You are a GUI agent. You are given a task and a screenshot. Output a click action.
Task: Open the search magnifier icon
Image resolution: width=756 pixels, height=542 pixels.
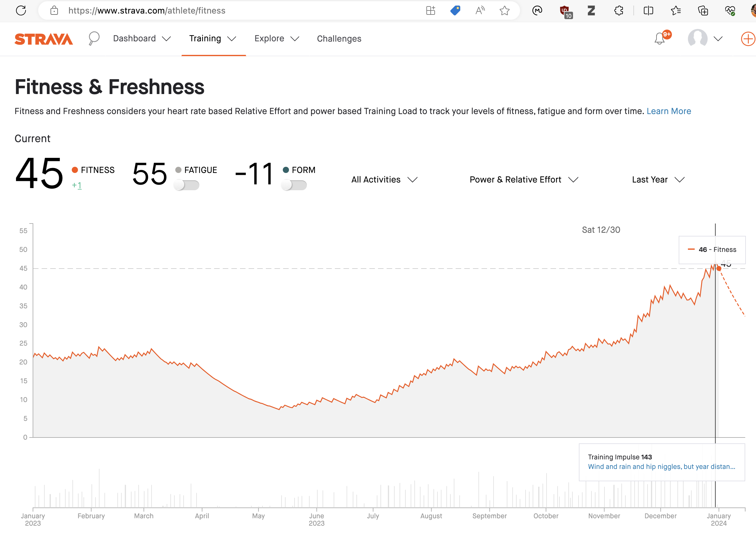[x=94, y=38]
